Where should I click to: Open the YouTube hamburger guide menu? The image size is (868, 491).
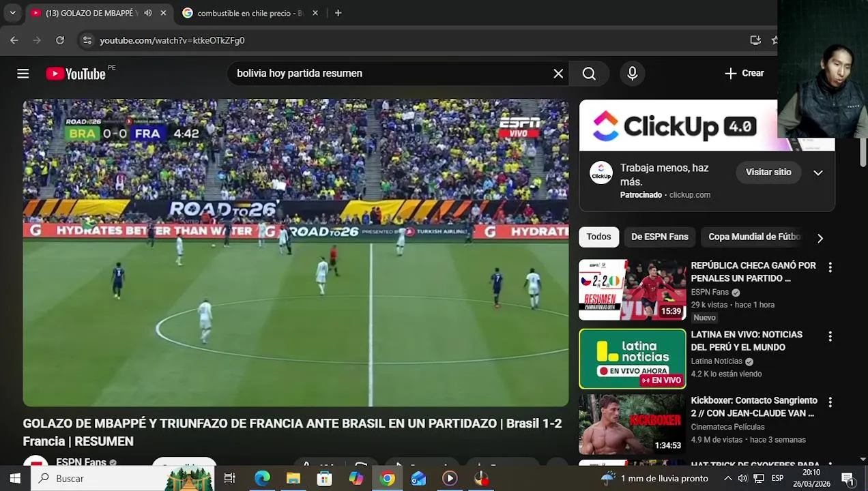(23, 74)
